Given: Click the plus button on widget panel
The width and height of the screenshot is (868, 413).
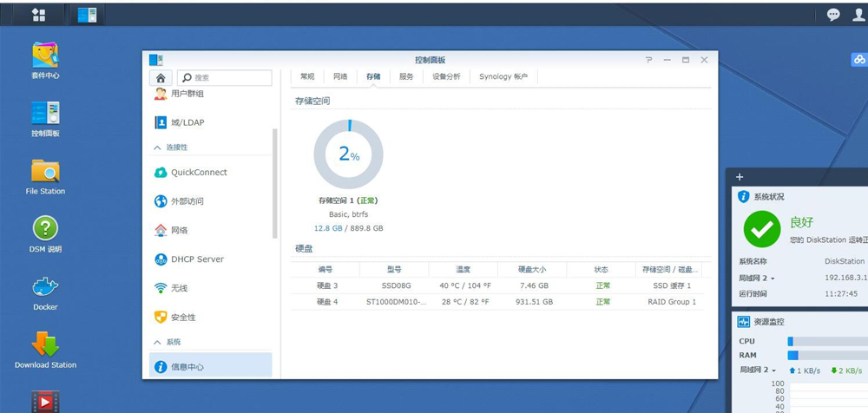Looking at the screenshot, I should [740, 177].
